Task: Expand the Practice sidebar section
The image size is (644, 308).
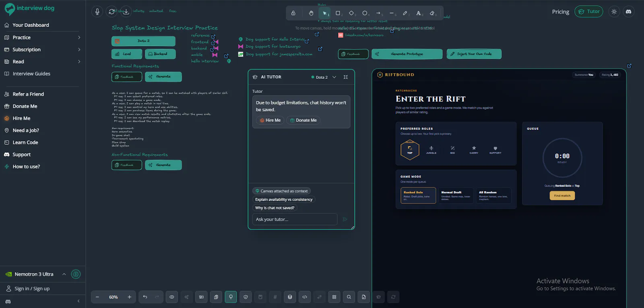Action: [x=43, y=37]
